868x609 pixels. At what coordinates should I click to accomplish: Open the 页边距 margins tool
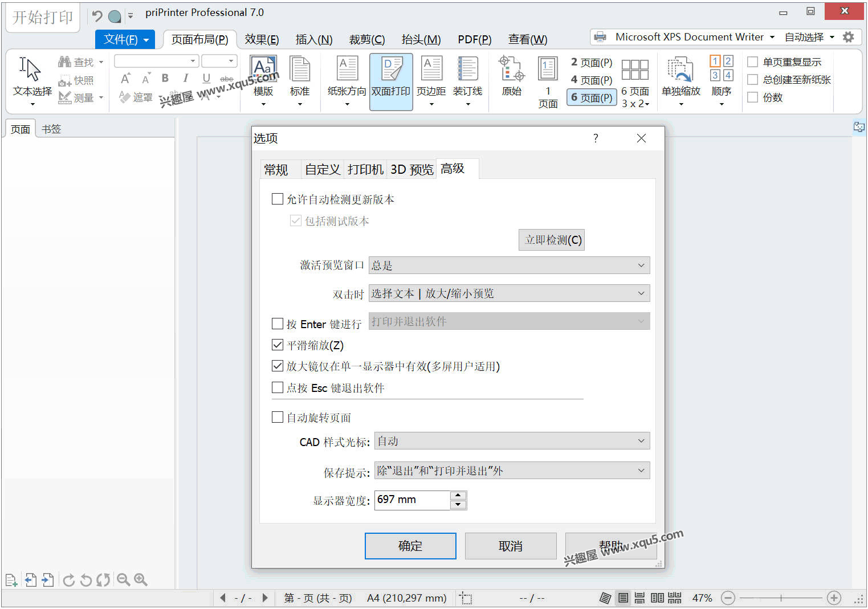(x=431, y=80)
